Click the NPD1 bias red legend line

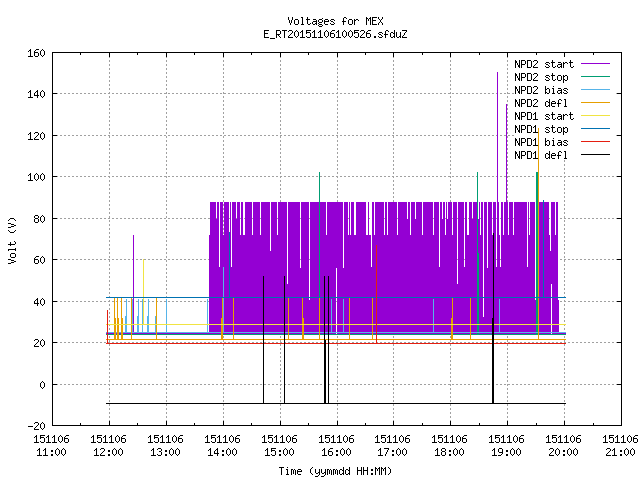(595, 142)
